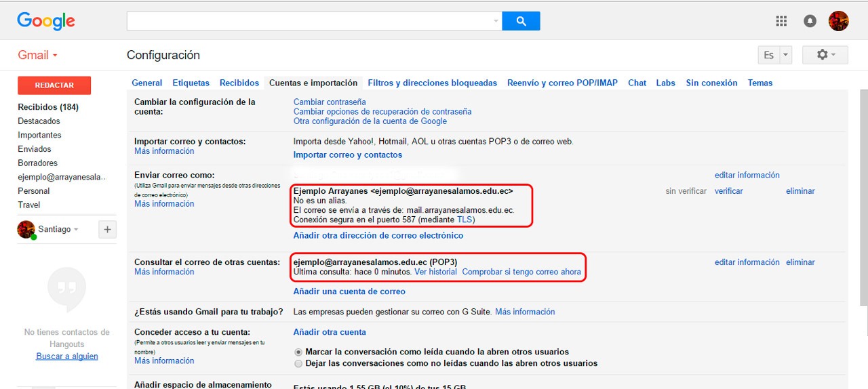Open Cuentas e importación tab

click(313, 83)
